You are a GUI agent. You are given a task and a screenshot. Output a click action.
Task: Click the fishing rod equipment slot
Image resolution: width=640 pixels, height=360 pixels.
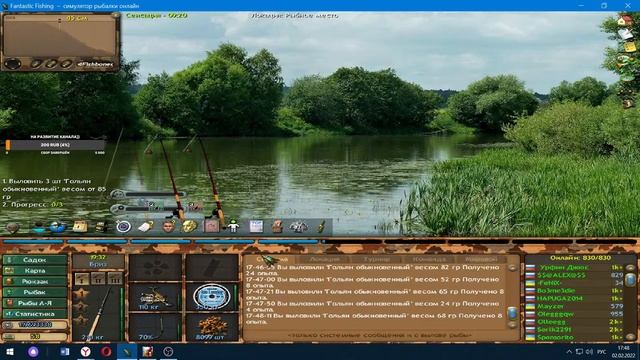[99, 313]
